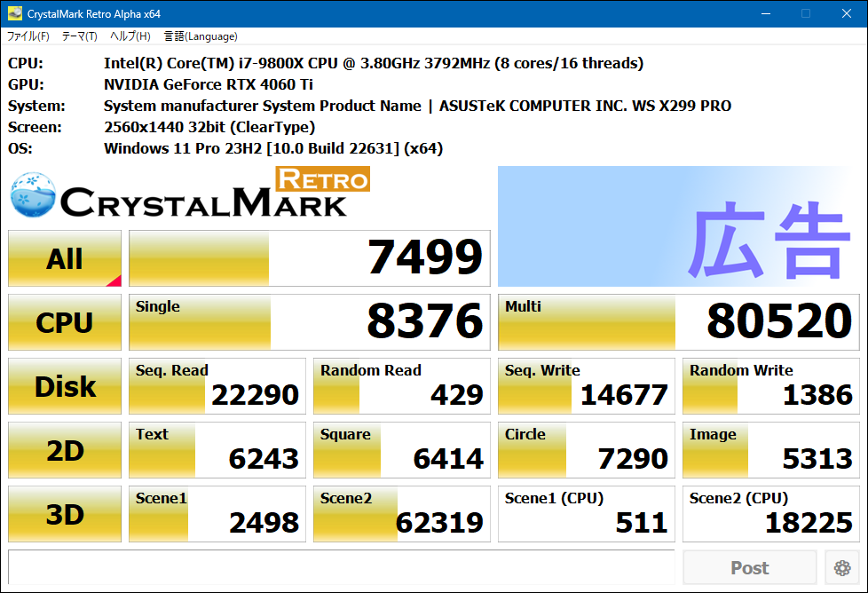Select the Scene1 (CPU) score 511
This screenshot has width=868, height=593.
coord(587,514)
